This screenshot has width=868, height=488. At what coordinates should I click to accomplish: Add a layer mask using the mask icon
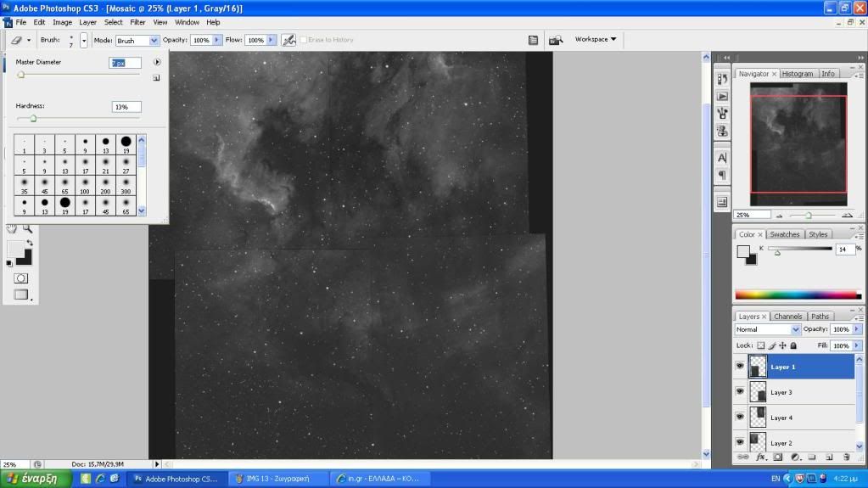point(777,457)
